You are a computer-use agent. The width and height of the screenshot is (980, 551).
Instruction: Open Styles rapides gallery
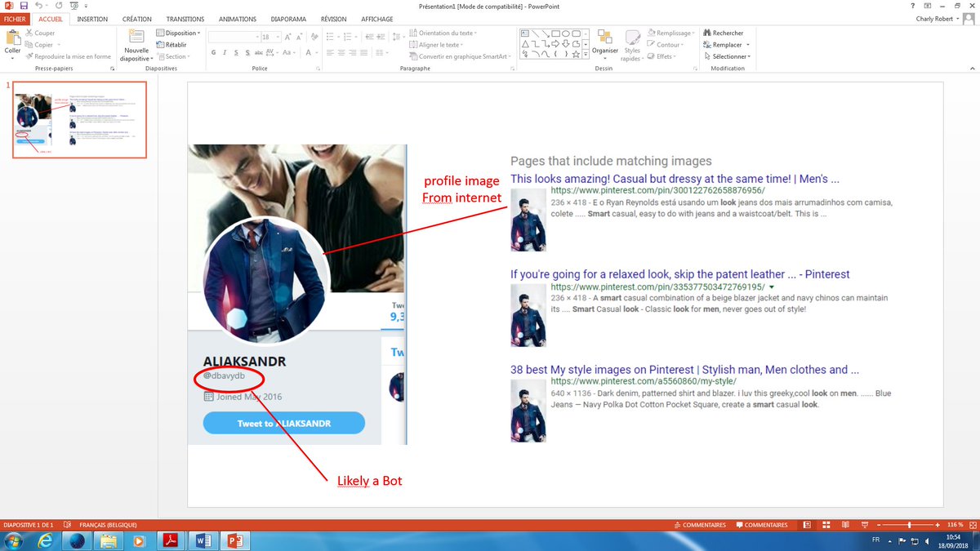[x=631, y=46]
